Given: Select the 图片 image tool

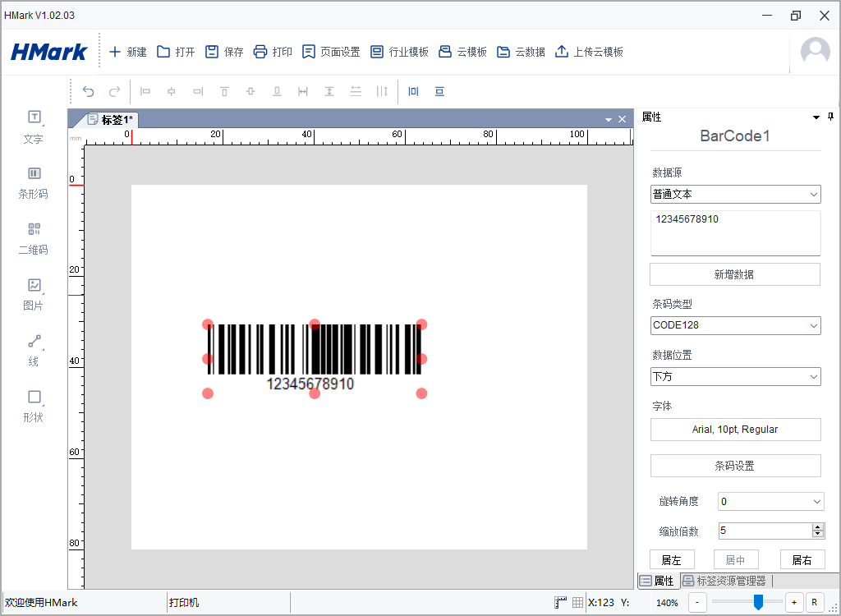Looking at the screenshot, I should (x=33, y=295).
